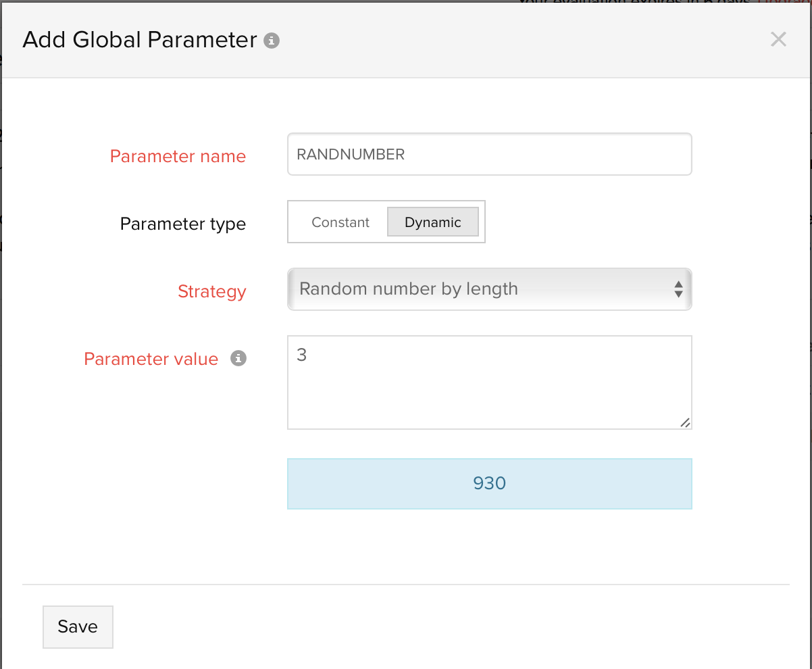Click the up-down arrows on Strategy selector
The width and height of the screenshot is (812, 669).
pyautogui.click(x=678, y=290)
